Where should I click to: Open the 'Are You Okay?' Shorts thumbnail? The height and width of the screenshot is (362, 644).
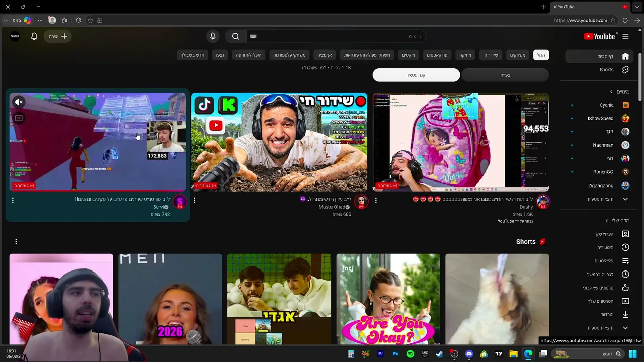388,299
